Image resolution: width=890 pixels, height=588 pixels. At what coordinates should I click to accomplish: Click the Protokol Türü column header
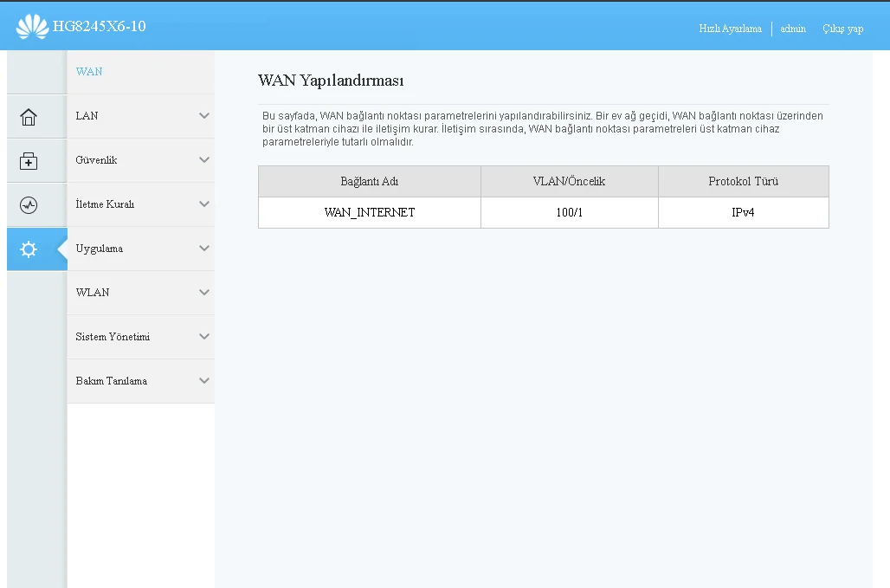(743, 181)
